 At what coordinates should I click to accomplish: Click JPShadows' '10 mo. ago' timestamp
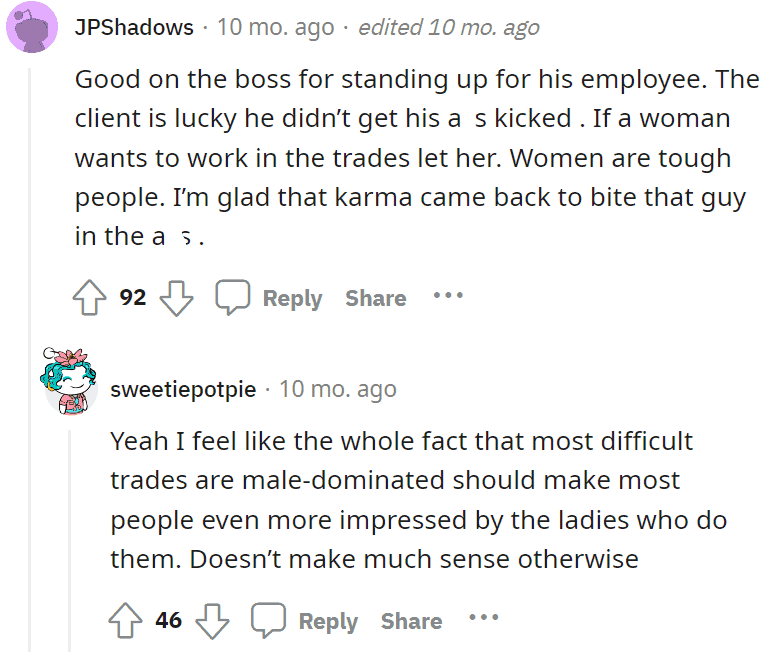pyautogui.click(x=276, y=27)
